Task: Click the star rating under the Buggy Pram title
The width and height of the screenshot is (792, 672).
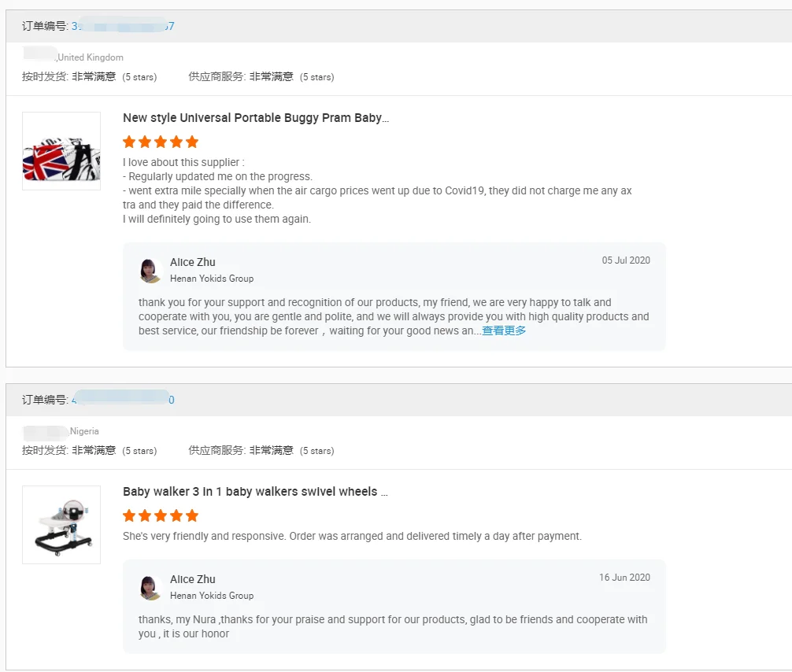Action: click(x=161, y=142)
